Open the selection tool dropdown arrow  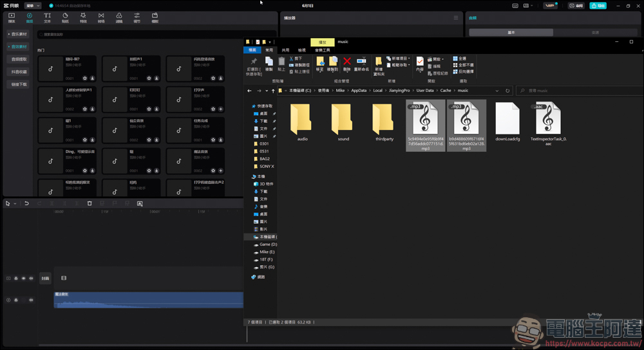[15, 204]
